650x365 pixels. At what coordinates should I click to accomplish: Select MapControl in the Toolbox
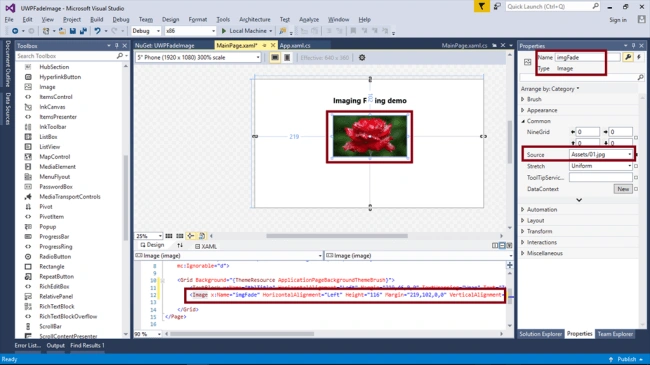pos(55,157)
